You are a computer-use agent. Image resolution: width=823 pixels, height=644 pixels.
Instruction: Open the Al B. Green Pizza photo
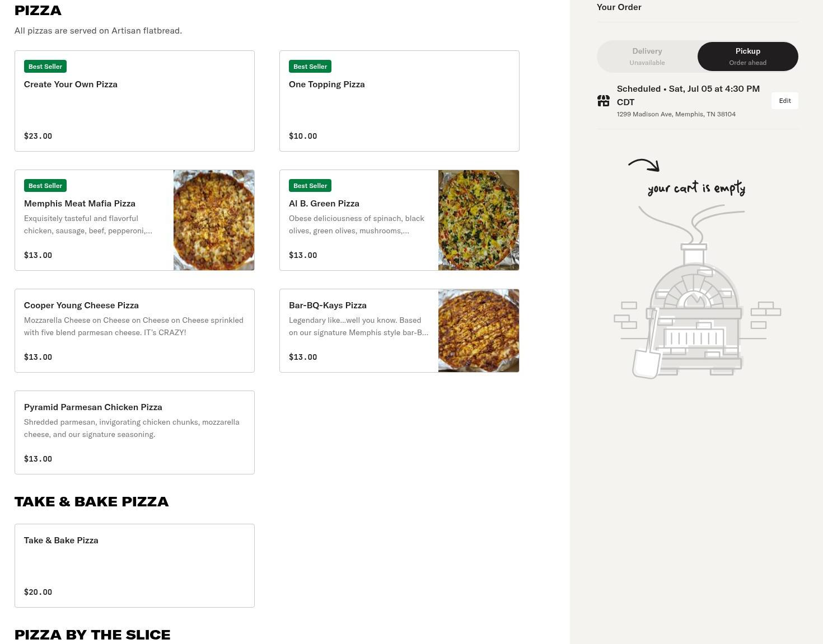(479, 220)
